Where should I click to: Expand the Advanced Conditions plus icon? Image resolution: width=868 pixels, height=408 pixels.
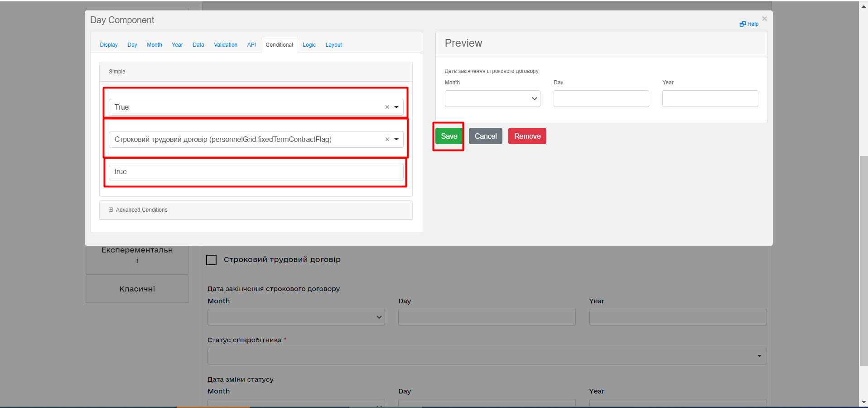coord(111,210)
